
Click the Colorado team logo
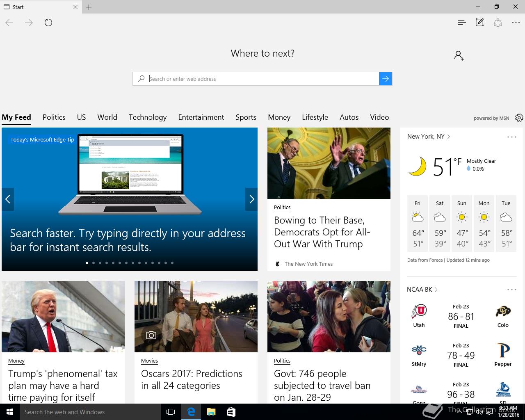[503, 312]
